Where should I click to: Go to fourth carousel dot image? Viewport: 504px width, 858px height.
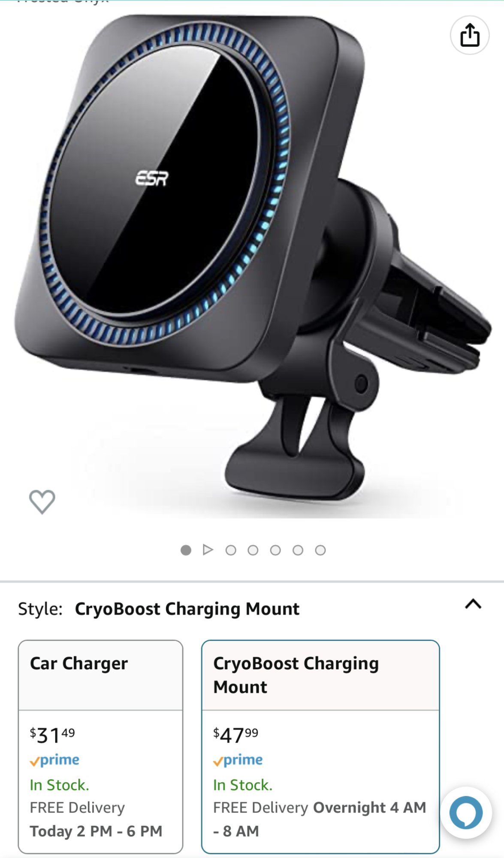tap(253, 550)
